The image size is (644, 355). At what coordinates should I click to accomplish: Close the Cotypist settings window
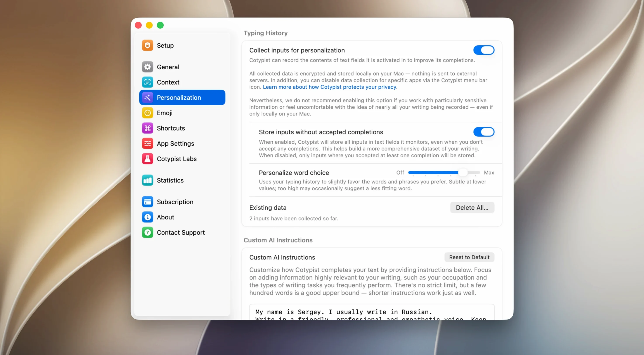click(138, 25)
